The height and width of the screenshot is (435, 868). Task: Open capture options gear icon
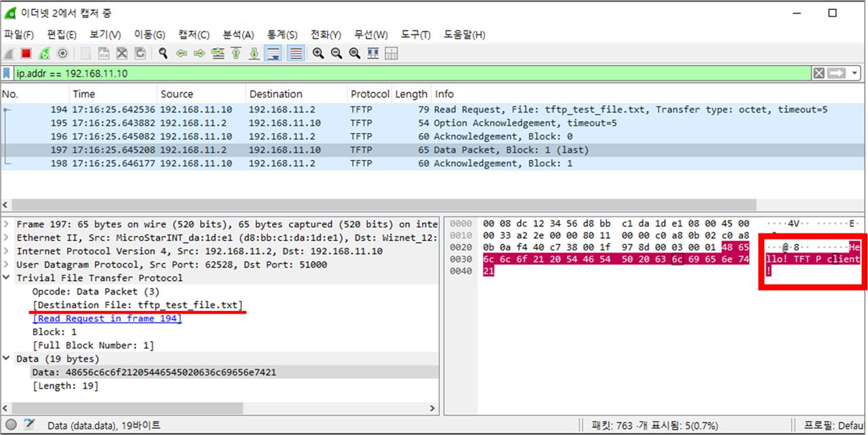coord(62,54)
